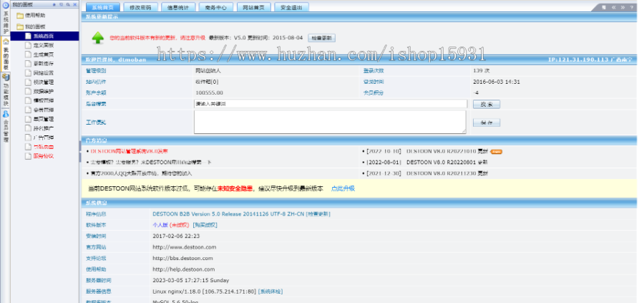This screenshot has width=644, height=303.
Task: Click inside the 工作便笺 text area
Action: click(330, 122)
